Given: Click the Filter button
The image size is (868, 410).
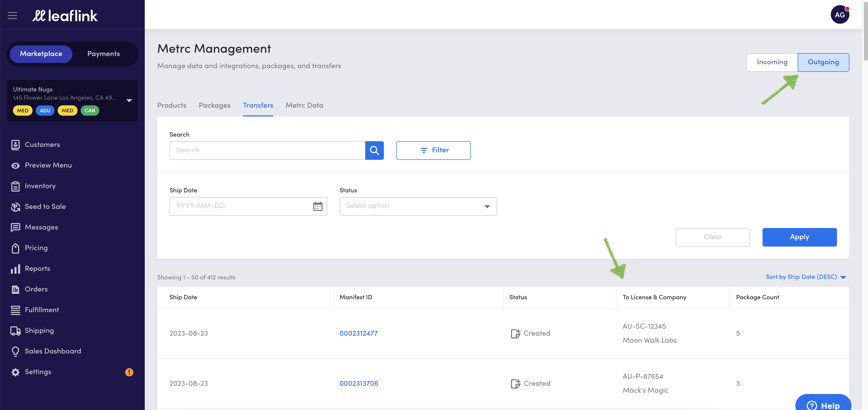Looking at the screenshot, I should click(433, 150).
